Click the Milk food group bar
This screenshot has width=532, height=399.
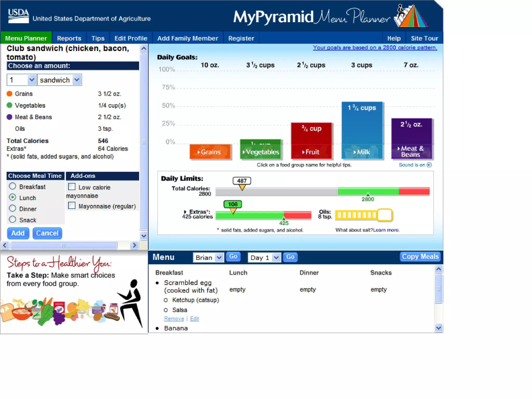point(362,130)
